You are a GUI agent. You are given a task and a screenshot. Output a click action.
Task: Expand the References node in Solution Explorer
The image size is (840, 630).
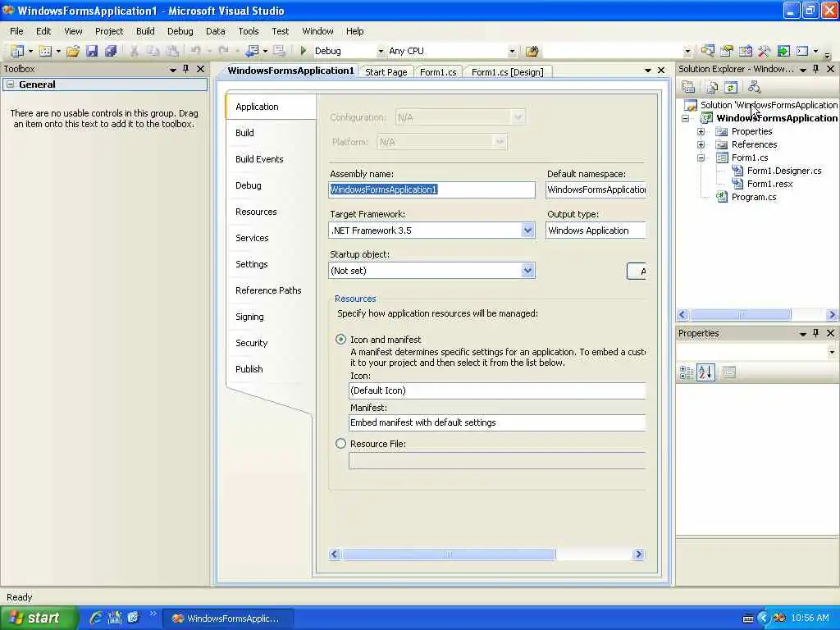point(701,144)
